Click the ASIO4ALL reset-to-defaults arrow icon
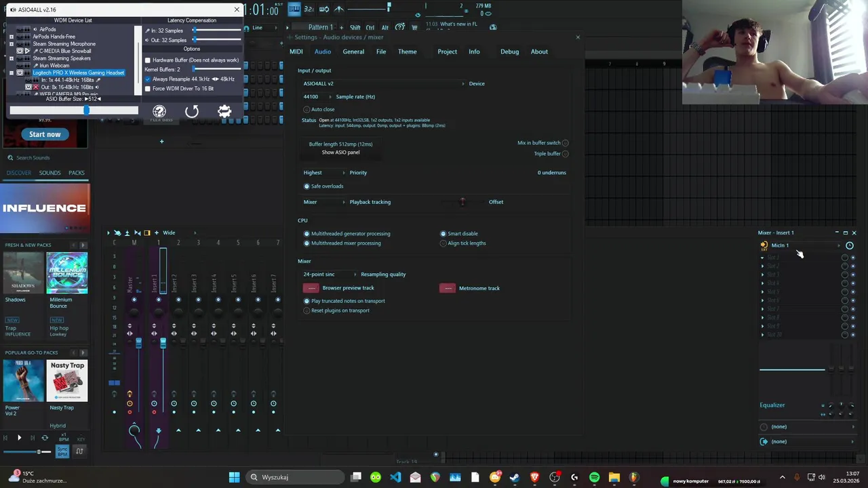Screen dimensions: 868x488 click(192, 111)
